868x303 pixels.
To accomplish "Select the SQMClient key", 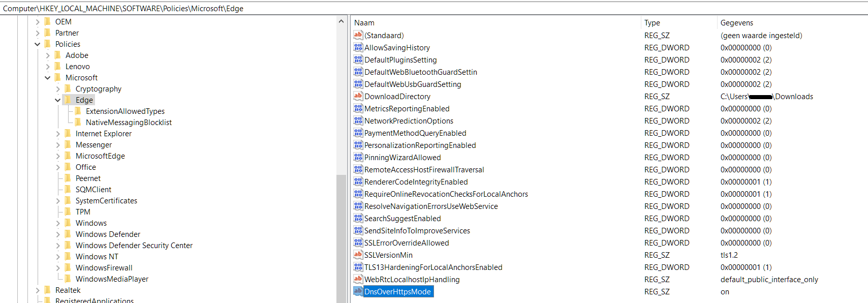I will pyautogui.click(x=94, y=189).
